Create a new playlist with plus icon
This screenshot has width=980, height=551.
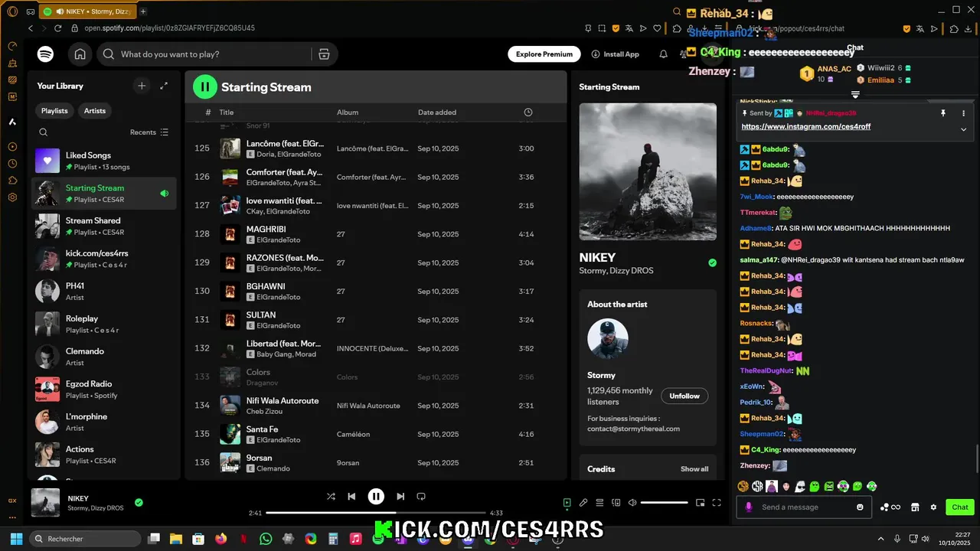(x=142, y=86)
